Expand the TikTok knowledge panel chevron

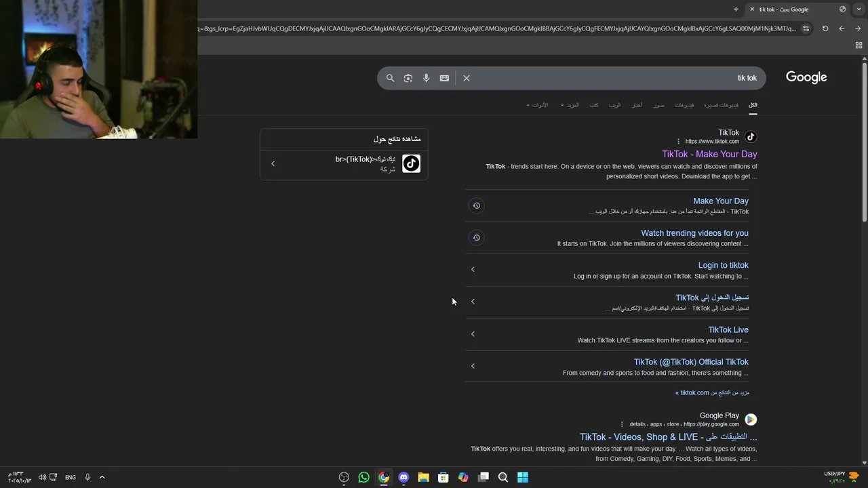(x=273, y=163)
